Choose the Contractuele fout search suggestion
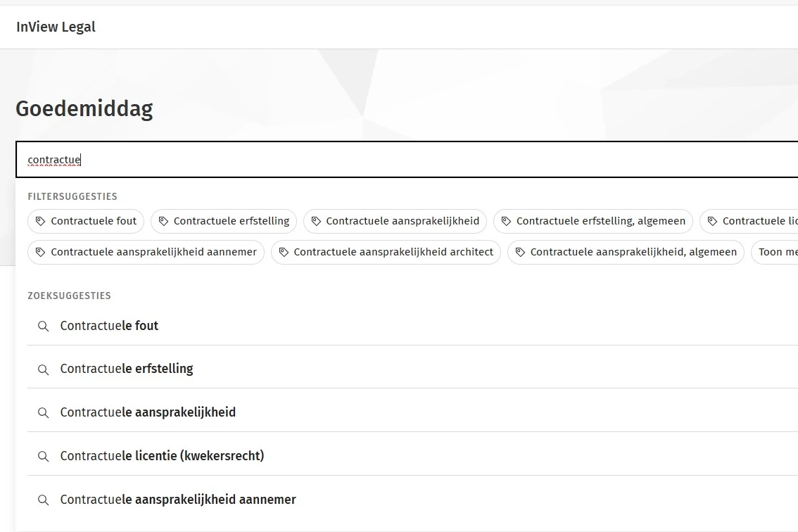 point(109,326)
